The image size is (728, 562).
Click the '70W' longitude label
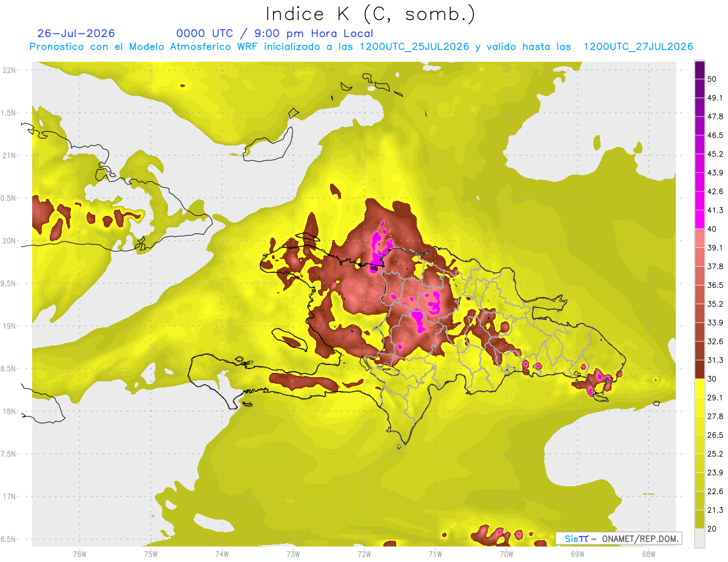point(507,554)
